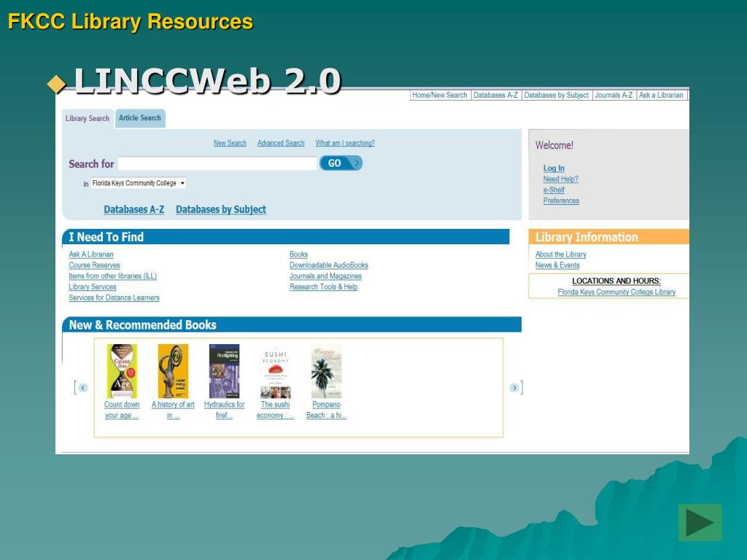Screen dimensions: 747x560
Task: Open Databases A-Z in top navigation
Action: (x=495, y=96)
